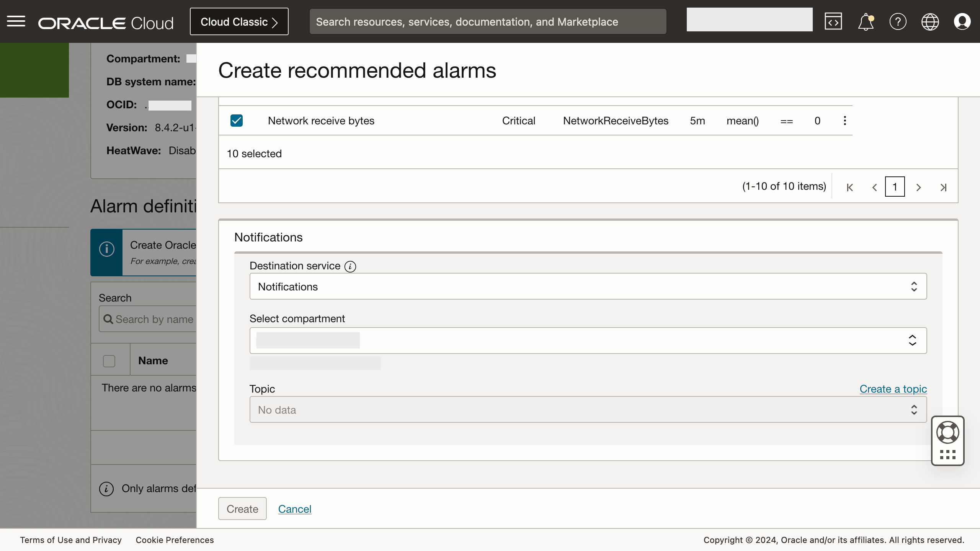
Task: Open actions kebab for Network receive bytes alarm
Action: [x=844, y=121]
